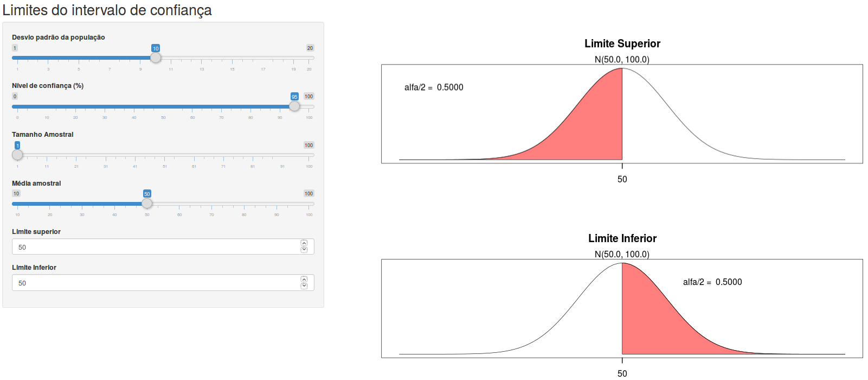Click the Tamanho Amostral slider handle
Viewport: 868px width, 380px height.
[x=17, y=155]
